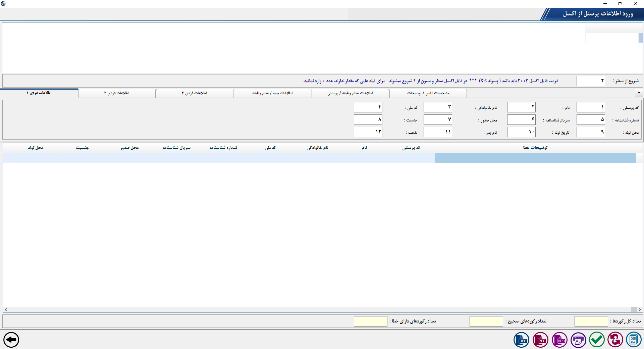Click the تاریخ تولد column number field

pos(521,132)
